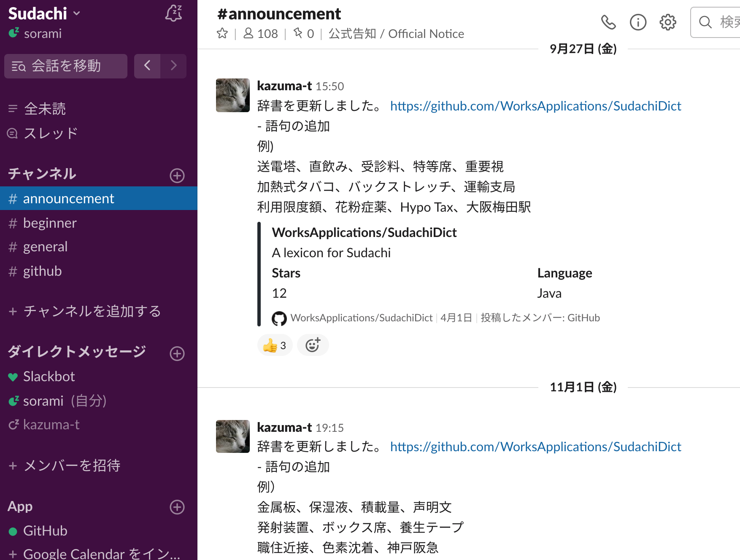The height and width of the screenshot is (560, 740).
Task: Click the チャンネル section header
Action: tap(42, 174)
